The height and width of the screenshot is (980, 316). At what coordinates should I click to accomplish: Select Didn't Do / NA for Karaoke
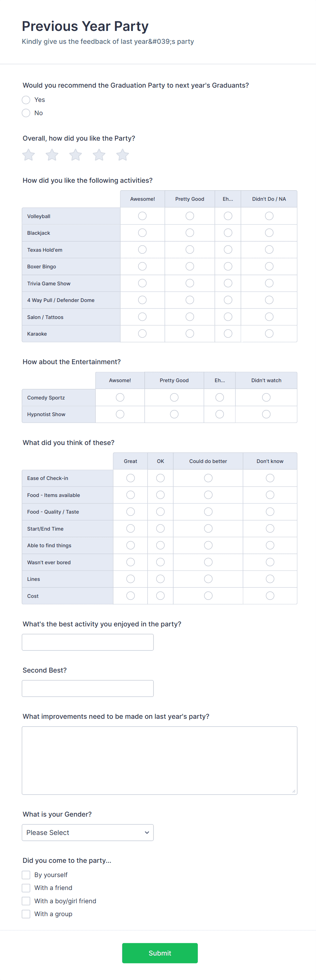[269, 333]
